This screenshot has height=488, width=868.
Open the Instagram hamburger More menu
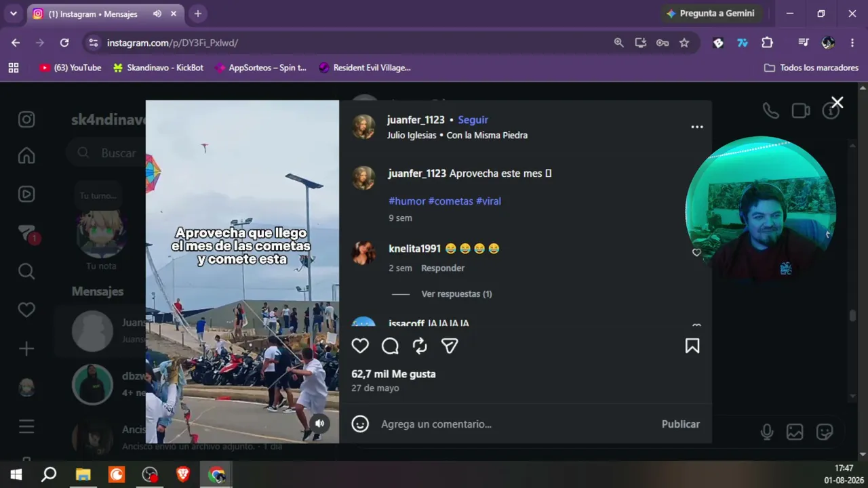[x=26, y=426]
